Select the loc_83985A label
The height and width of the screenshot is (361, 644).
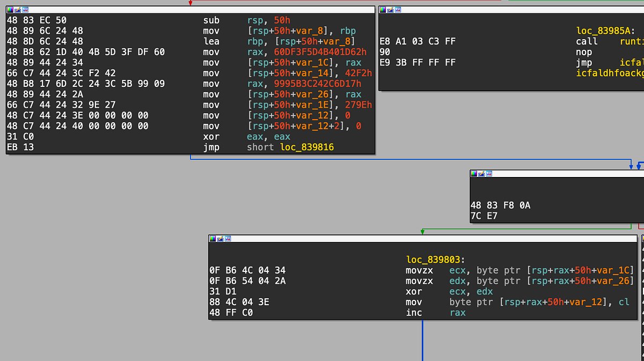pos(605,31)
